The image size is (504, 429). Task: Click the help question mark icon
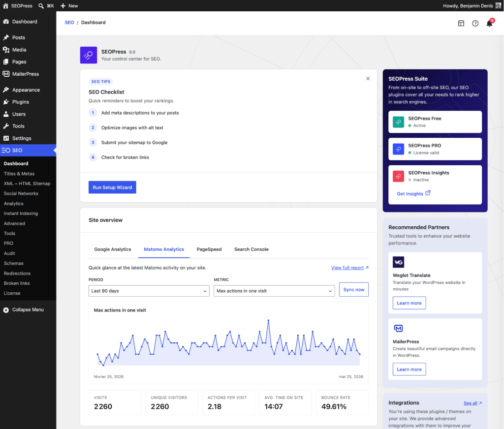pos(475,23)
